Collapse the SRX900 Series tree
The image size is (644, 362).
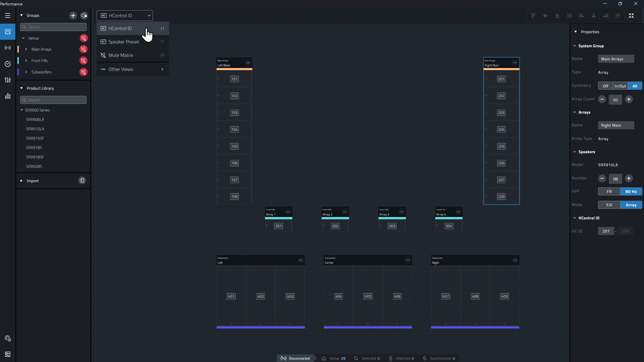[22, 110]
